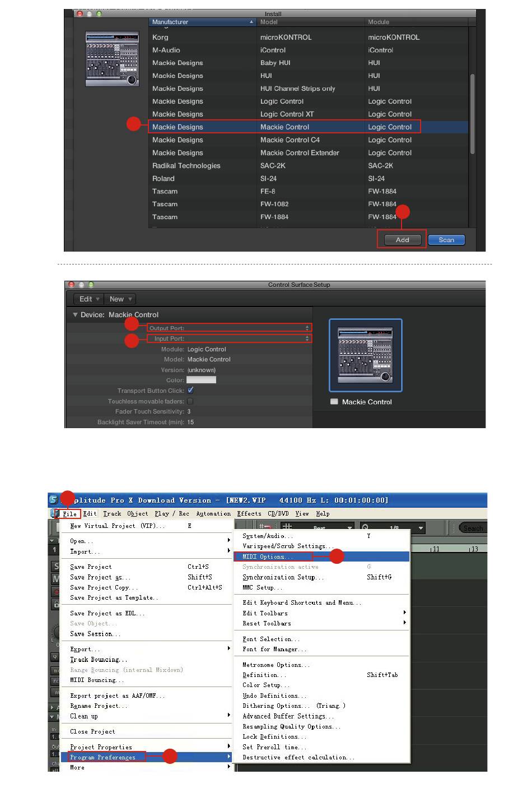532x807 pixels.
Task: Open the Help menu
Action: point(323,513)
